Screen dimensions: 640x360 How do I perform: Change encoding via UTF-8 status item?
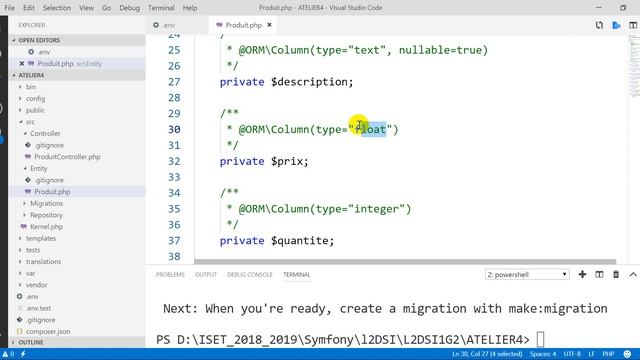(x=572, y=354)
